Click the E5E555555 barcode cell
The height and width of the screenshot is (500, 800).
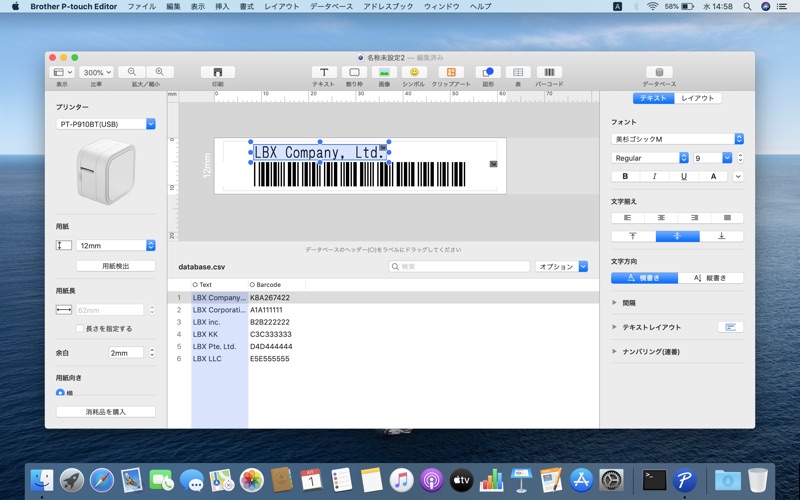tap(270, 359)
